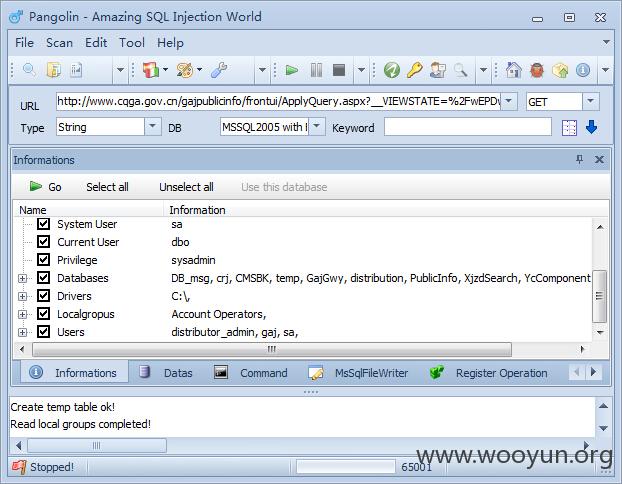
Task: Close the Informations panel
Action: coord(599,159)
